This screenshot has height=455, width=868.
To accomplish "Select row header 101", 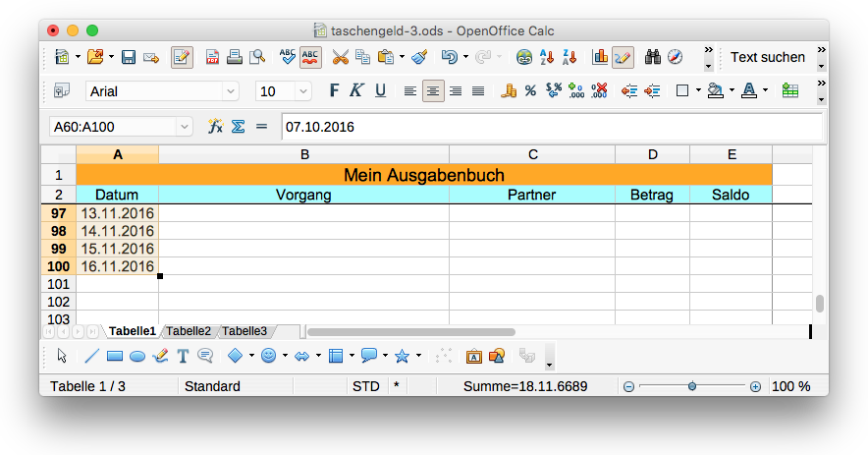I will coord(59,284).
